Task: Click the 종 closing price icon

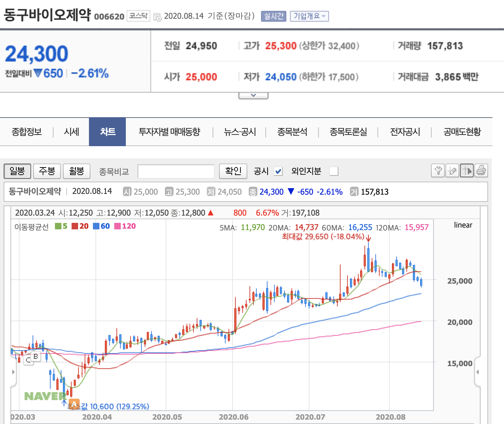Action: click(253, 192)
